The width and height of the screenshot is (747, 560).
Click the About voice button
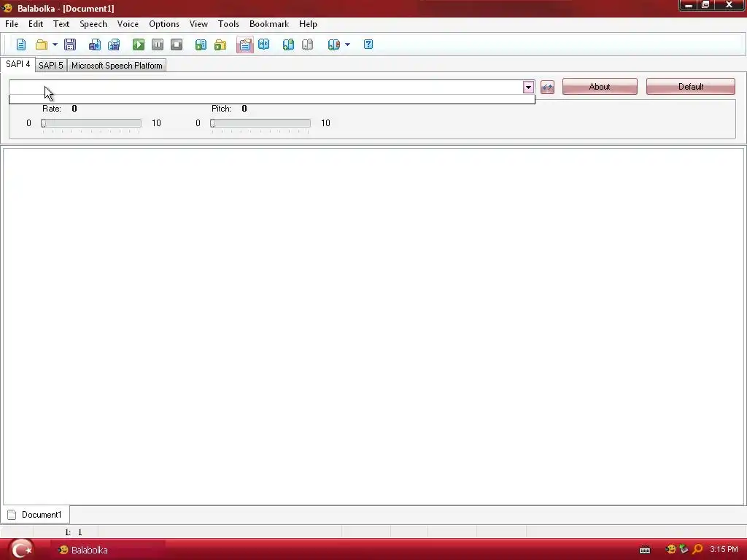tap(600, 87)
